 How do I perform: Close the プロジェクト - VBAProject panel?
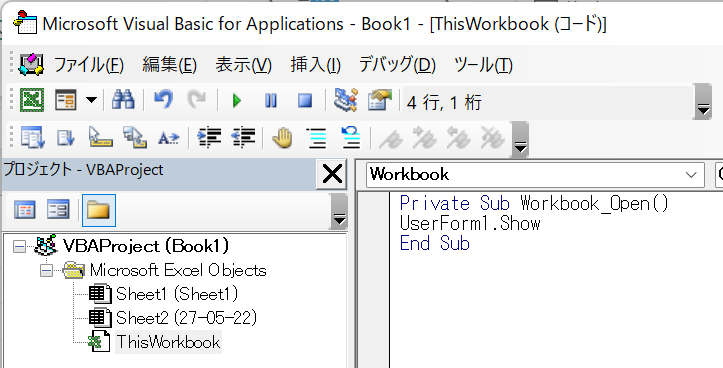pyautogui.click(x=332, y=175)
